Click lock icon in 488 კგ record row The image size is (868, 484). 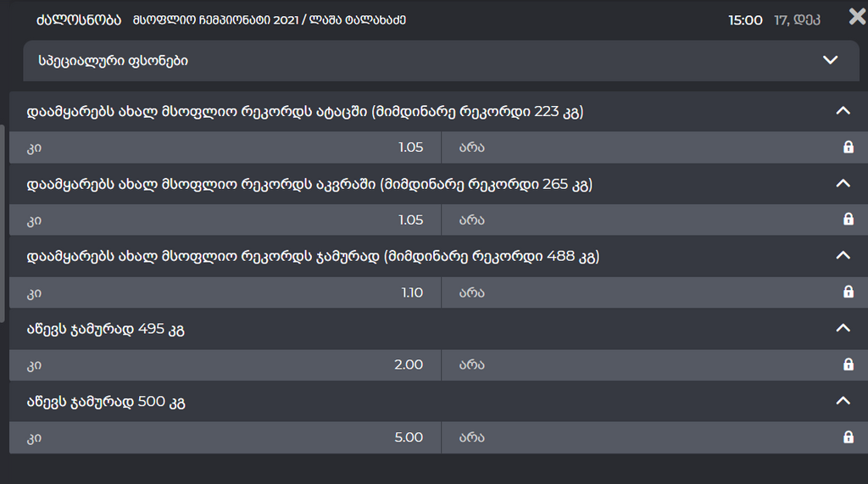(848, 292)
